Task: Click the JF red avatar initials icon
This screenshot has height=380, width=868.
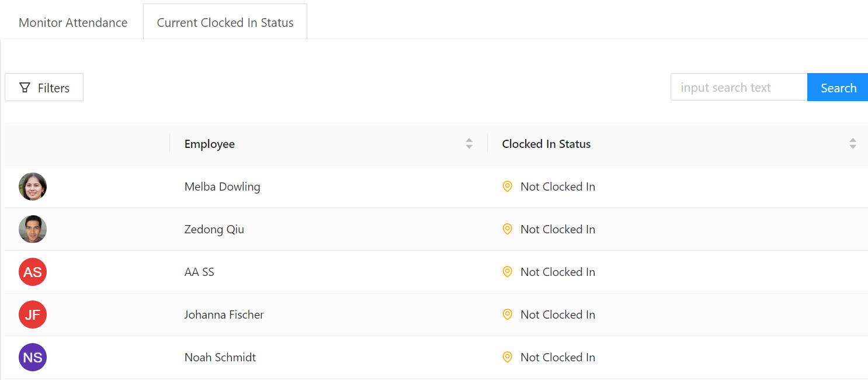Action: click(32, 314)
